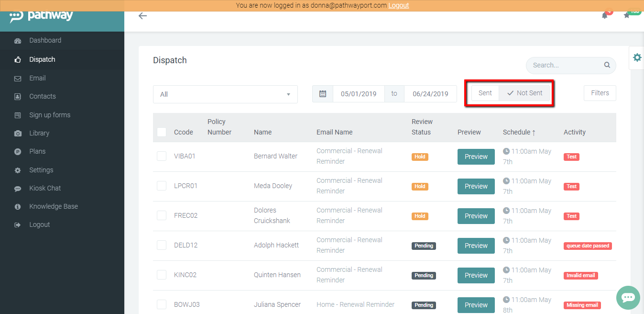Click the Logout link in the top banner
The image size is (644, 314).
398,5
